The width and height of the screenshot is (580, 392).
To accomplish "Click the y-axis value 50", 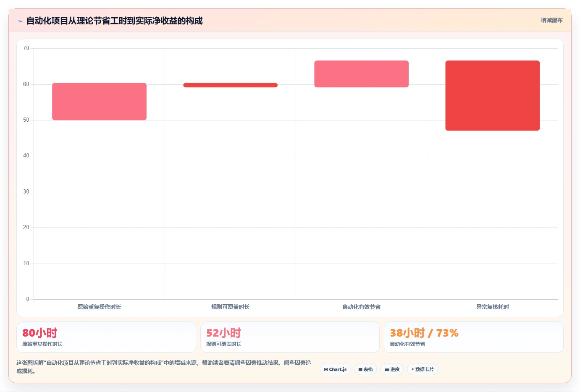I will coord(26,120).
